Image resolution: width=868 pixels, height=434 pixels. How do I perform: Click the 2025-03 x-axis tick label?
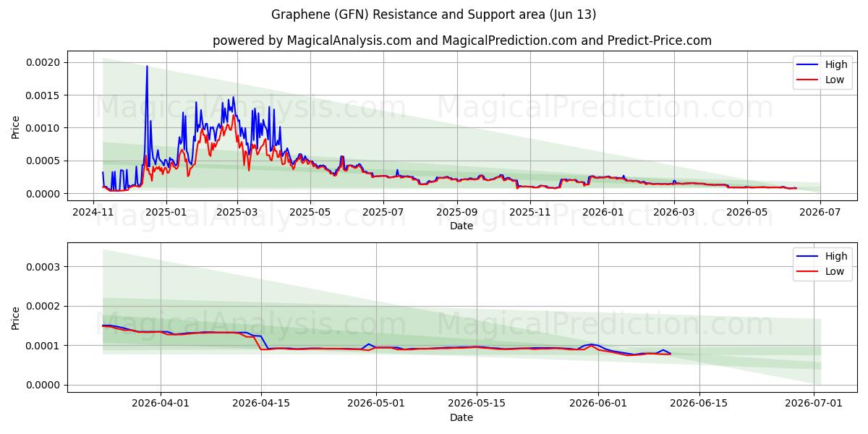point(238,212)
